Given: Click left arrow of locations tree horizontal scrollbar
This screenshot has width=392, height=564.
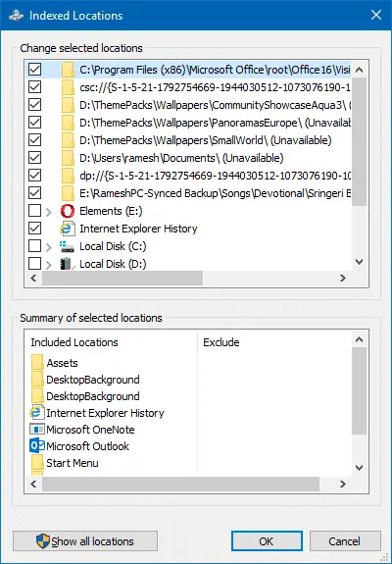Looking at the screenshot, I should (x=33, y=278).
